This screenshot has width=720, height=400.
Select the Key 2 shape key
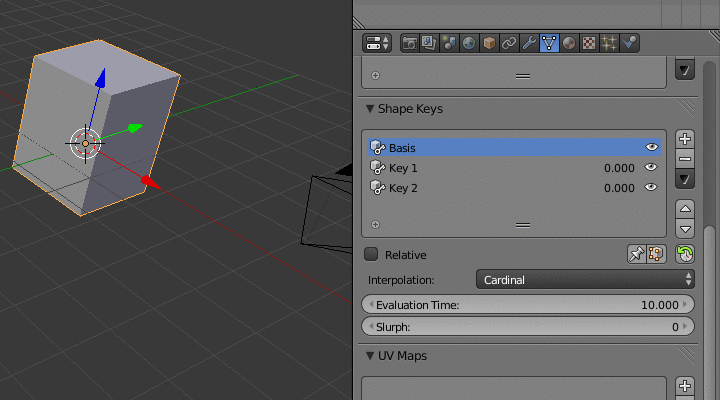click(x=514, y=188)
